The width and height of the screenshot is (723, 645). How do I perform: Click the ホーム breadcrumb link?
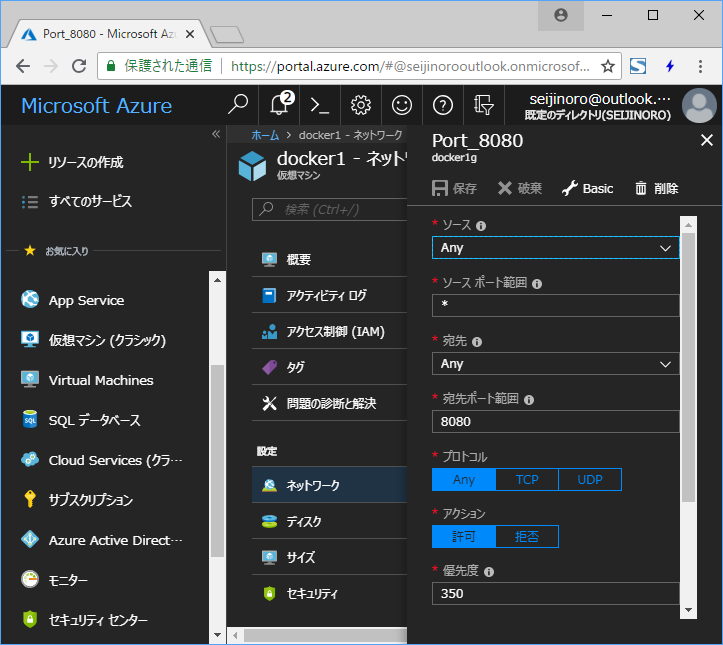coord(265,135)
